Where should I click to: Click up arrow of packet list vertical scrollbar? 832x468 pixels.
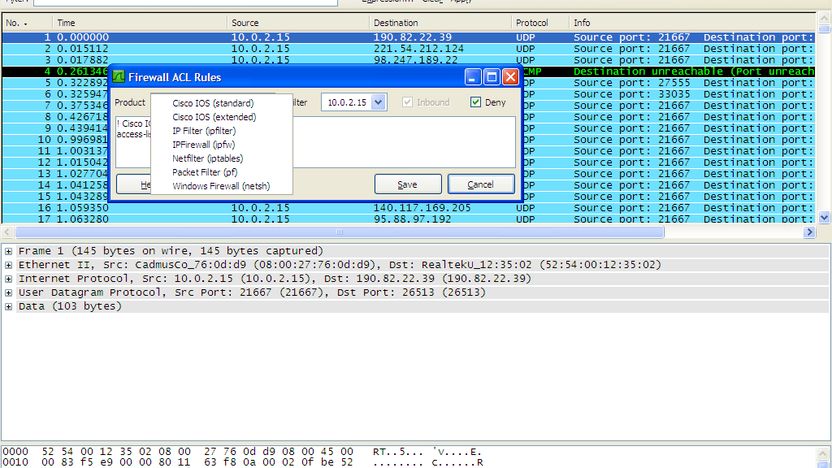824,18
